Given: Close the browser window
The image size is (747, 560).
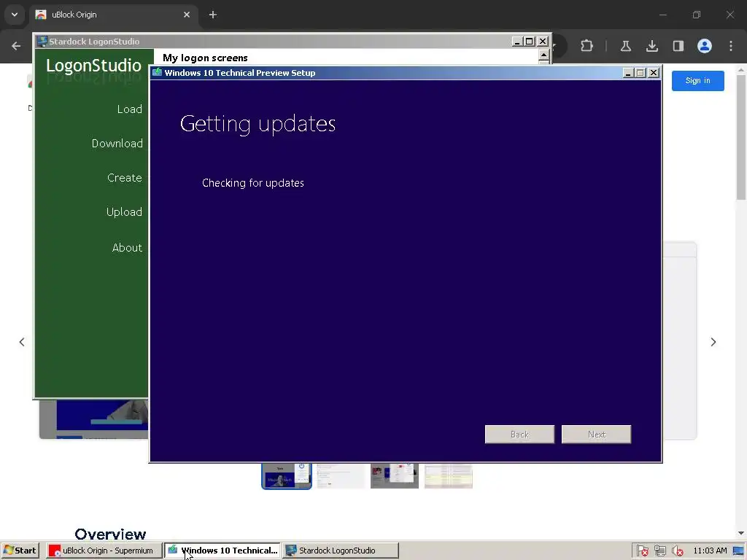Looking at the screenshot, I should 729,15.
